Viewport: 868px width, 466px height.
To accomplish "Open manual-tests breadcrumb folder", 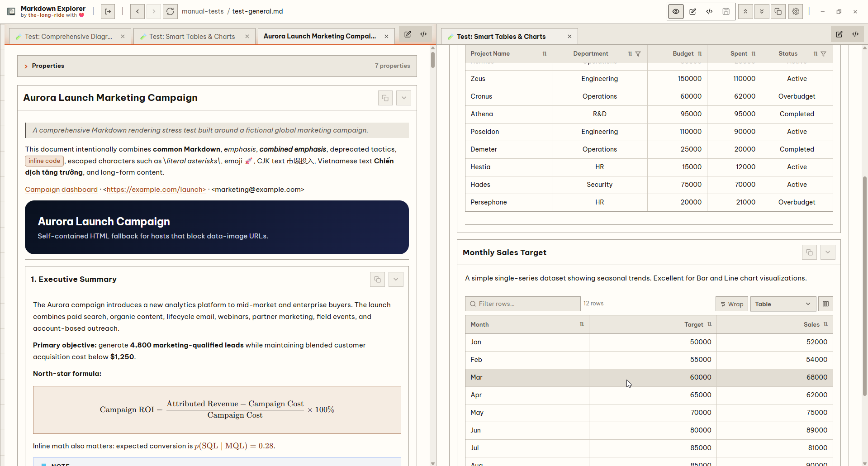I will coord(203,11).
